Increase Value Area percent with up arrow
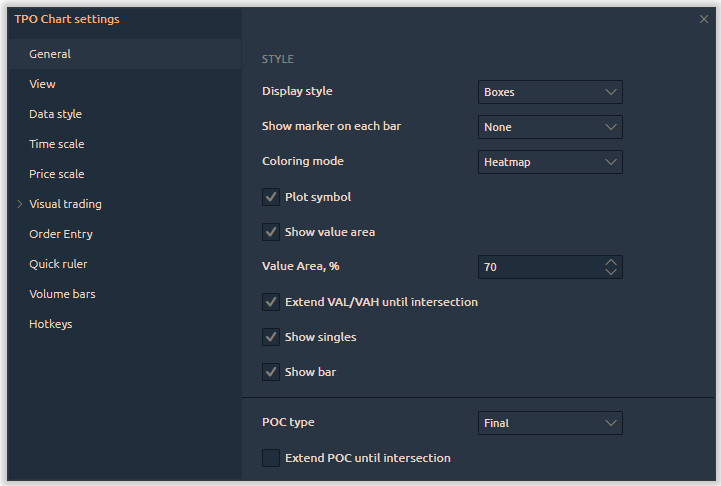The width and height of the screenshot is (721, 486). coord(611,263)
